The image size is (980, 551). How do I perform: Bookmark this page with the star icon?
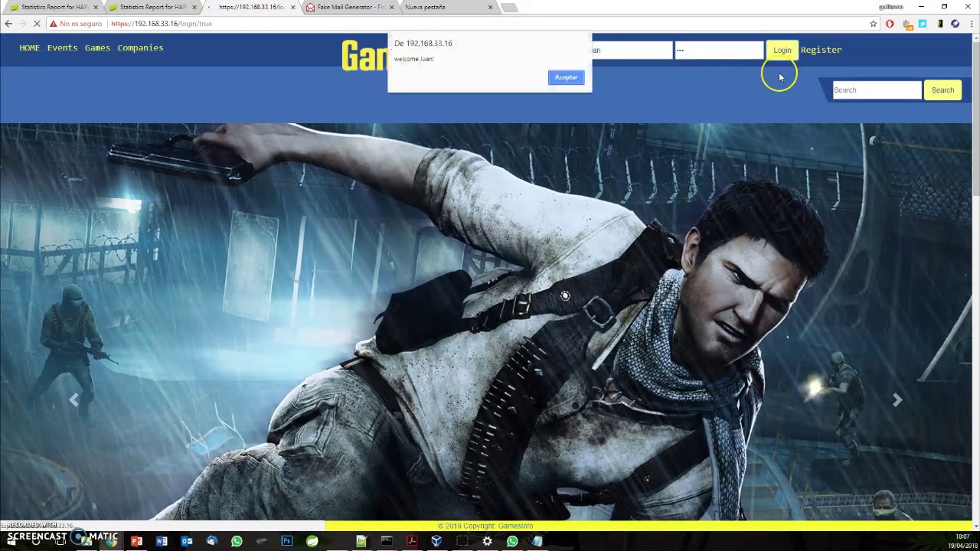coord(873,24)
